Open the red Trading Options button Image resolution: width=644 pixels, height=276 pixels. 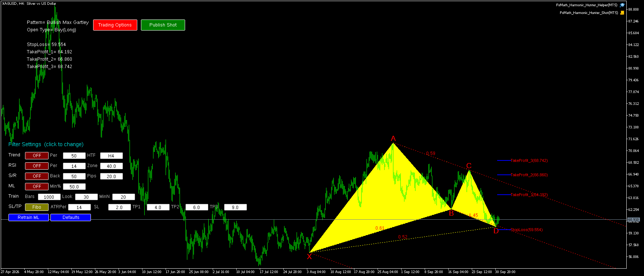tap(115, 25)
